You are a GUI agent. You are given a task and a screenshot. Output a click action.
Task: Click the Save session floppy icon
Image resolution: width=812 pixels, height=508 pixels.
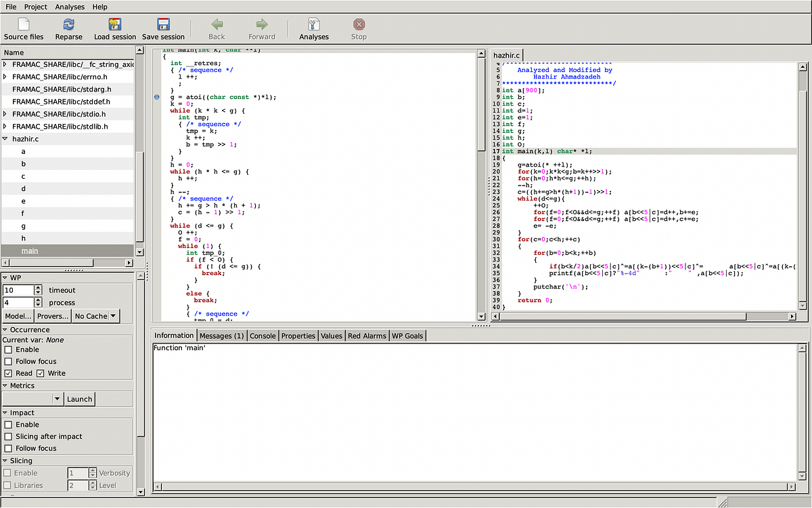click(163, 25)
